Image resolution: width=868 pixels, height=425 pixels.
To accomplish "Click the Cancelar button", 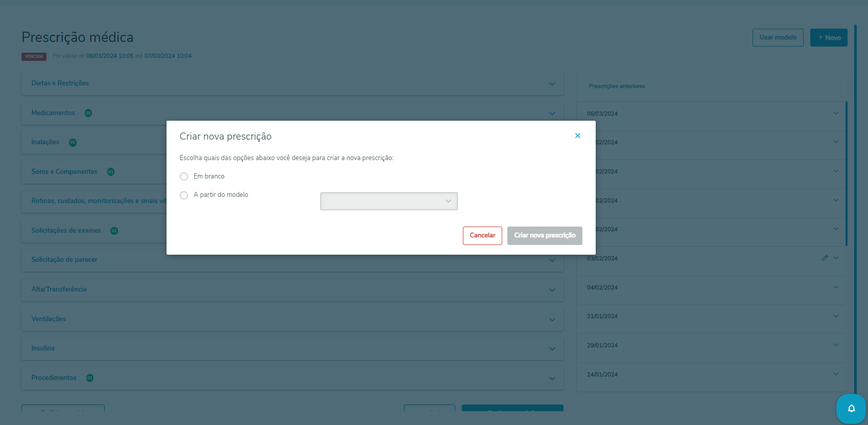I will 482,235.
